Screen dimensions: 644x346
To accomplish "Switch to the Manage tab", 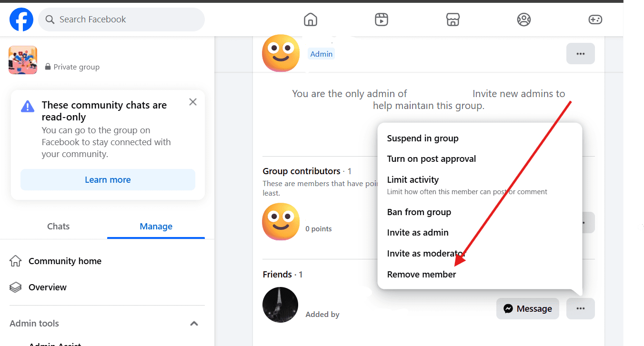I will pyautogui.click(x=156, y=226).
